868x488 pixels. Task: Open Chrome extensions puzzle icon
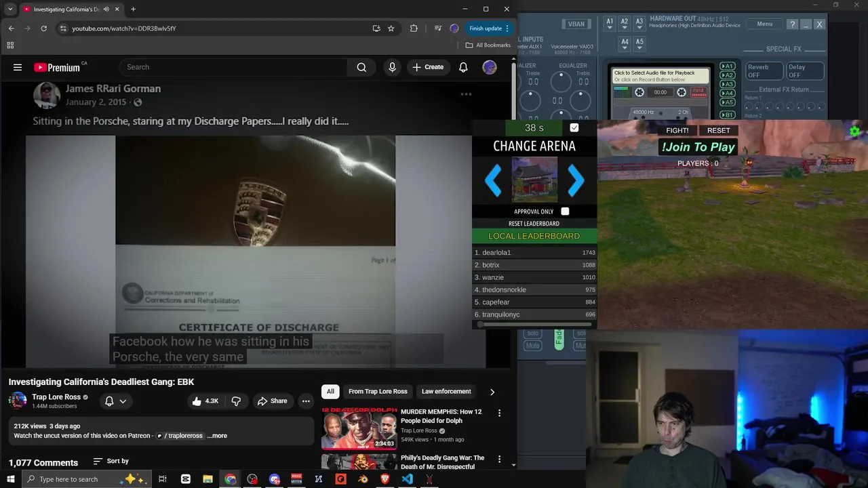(x=414, y=28)
